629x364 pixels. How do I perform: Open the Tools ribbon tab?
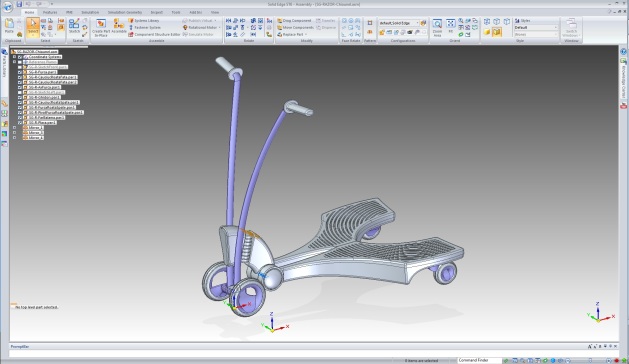(x=176, y=12)
